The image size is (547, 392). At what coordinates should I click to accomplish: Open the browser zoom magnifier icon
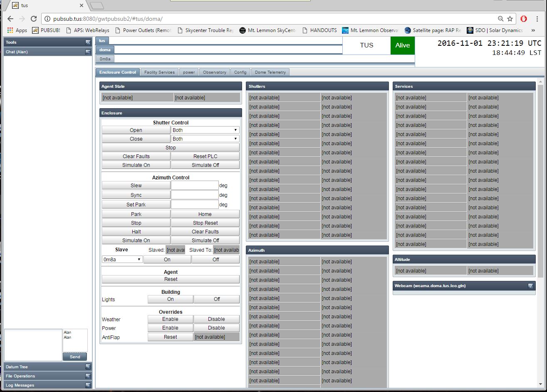click(501, 19)
